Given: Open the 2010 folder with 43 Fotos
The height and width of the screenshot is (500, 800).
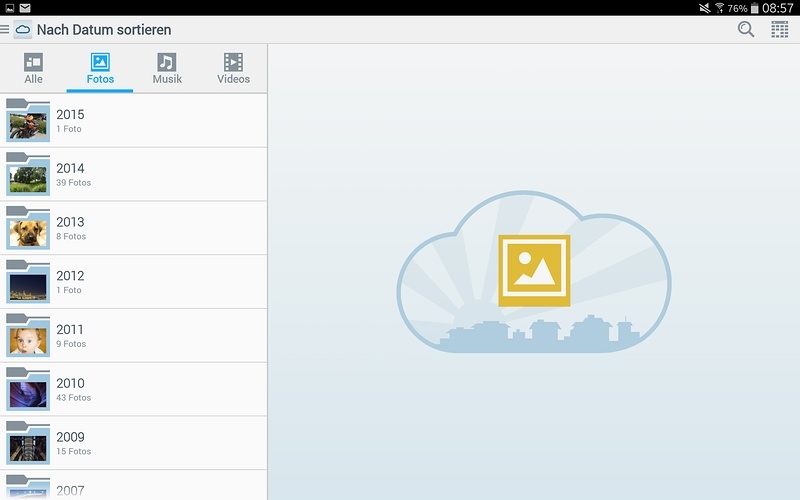Looking at the screenshot, I should [134, 389].
